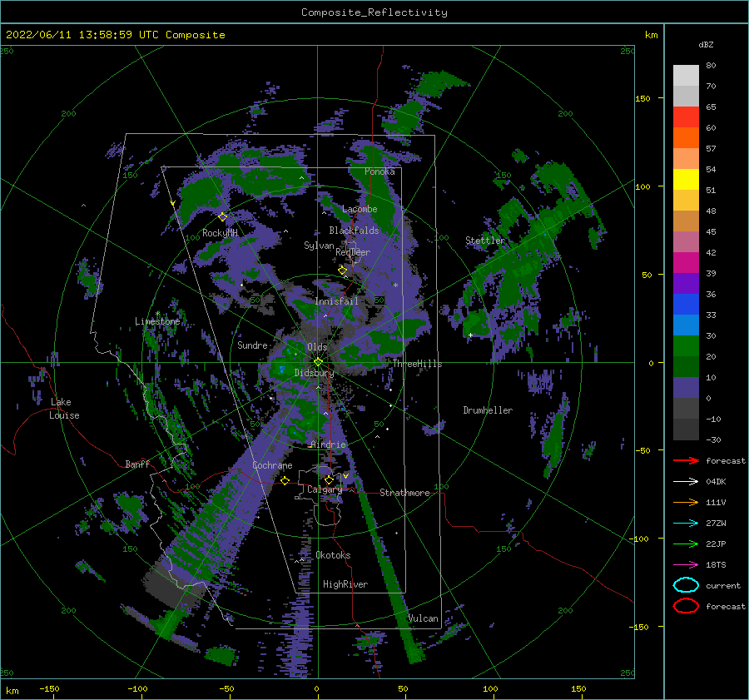Click the radar center diamond near Didsbury
749x700 pixels.
click(318, 362)
